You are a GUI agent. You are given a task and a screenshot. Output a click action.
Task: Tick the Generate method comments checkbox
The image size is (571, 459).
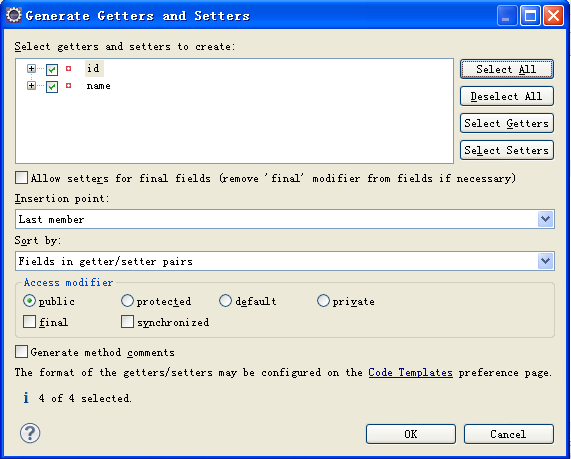point(21,352)
